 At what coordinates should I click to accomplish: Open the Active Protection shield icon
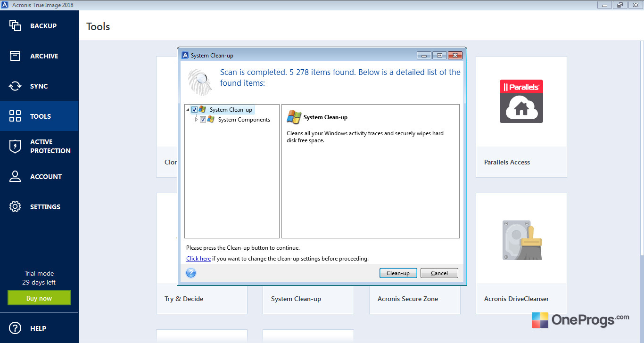15,146
